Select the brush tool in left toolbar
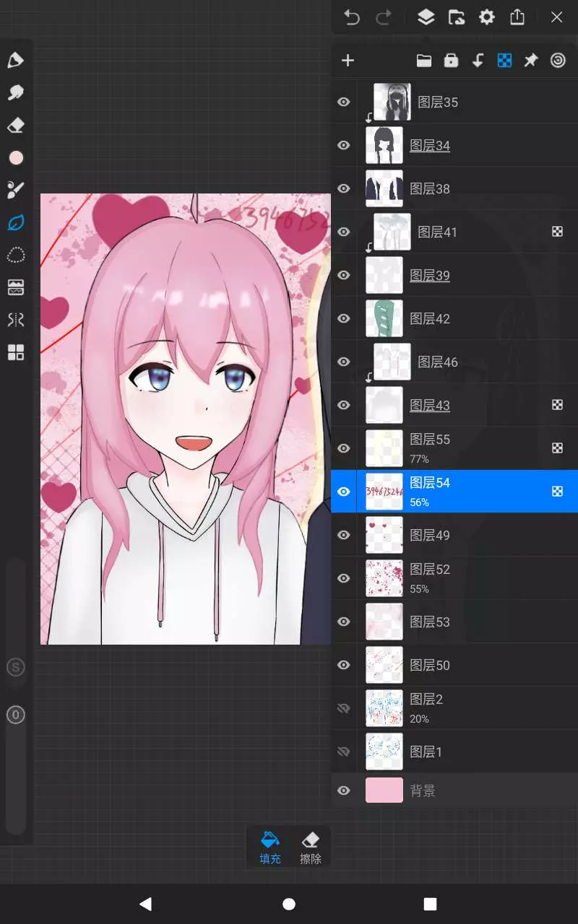The height and width of the screenshot is (924, 578). point(16,60)
